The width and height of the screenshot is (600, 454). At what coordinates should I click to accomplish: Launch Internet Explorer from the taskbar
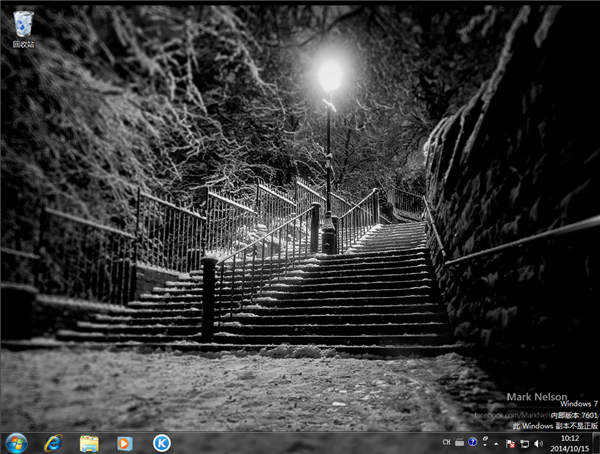(52, 442)
